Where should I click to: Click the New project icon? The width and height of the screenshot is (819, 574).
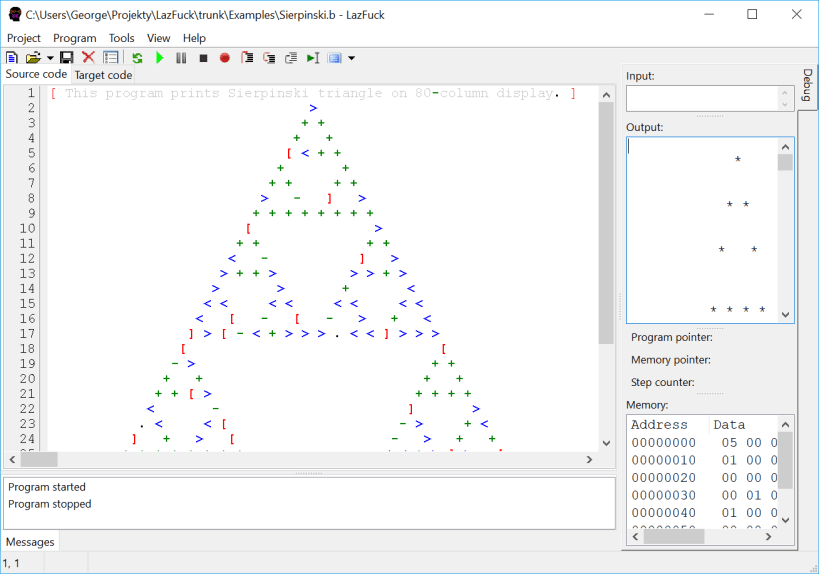(x=11, y=58)
